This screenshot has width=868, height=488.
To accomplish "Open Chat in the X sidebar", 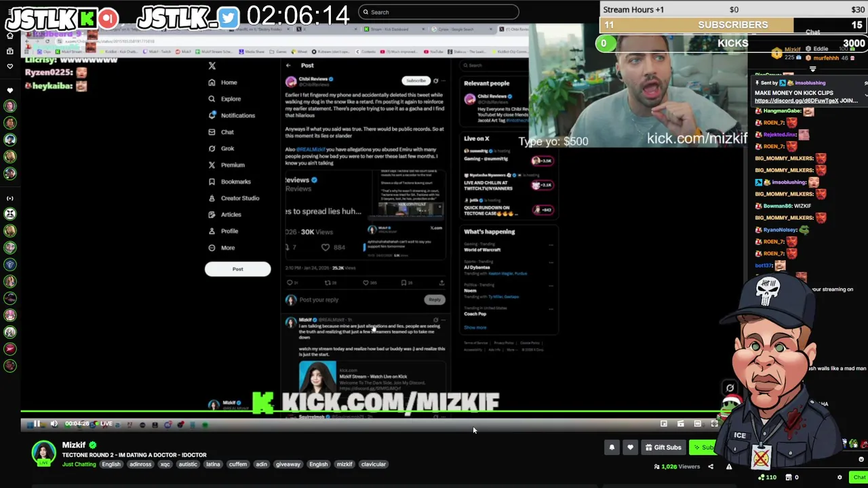I will [x=221, y=132].
